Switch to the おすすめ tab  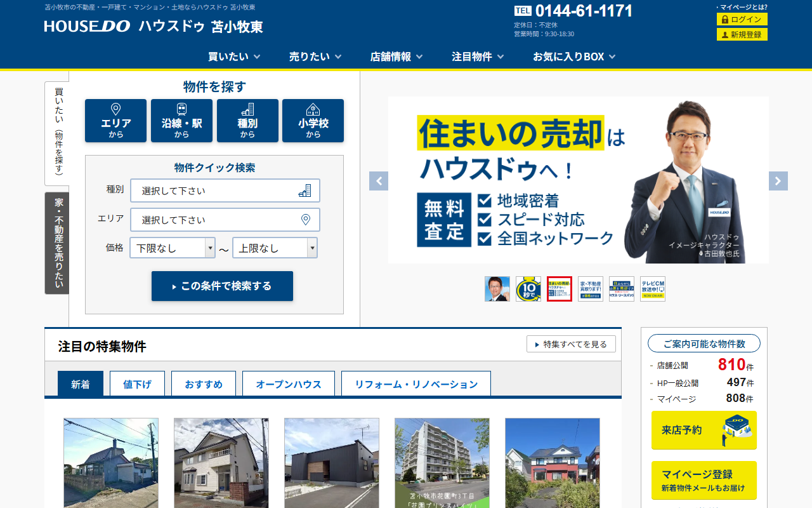coord(204,384)
